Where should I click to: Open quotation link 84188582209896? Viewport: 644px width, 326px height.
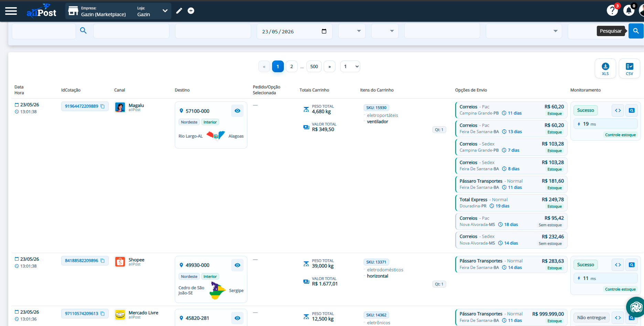click(x=82, y=261)
